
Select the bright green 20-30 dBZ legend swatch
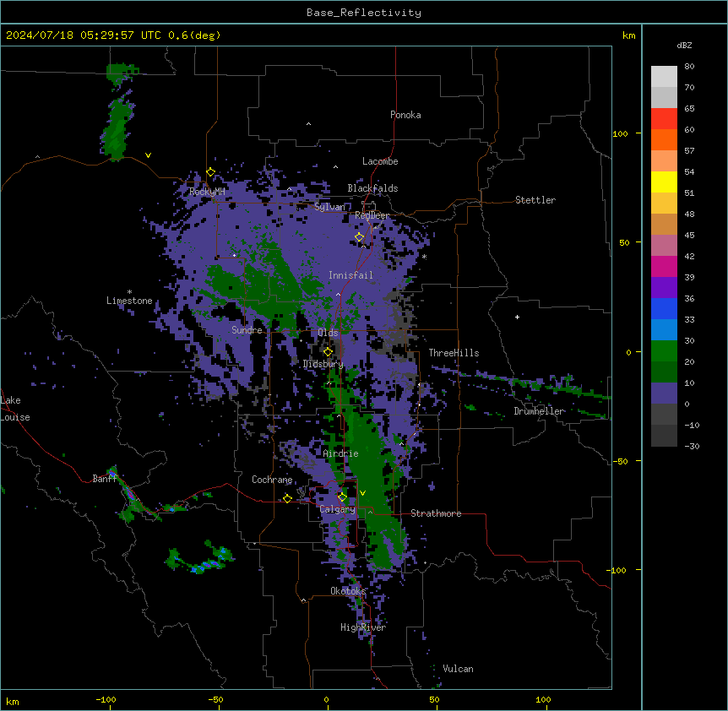[x=664, y=351]
